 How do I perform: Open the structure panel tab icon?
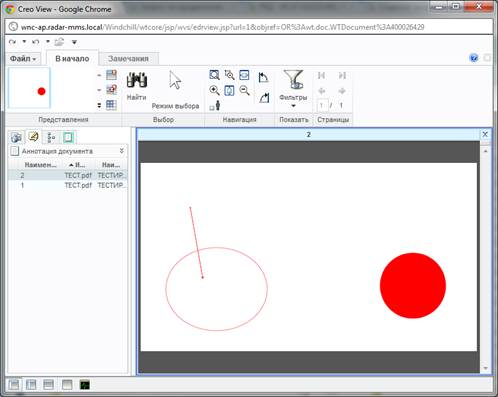pos(16,137)
